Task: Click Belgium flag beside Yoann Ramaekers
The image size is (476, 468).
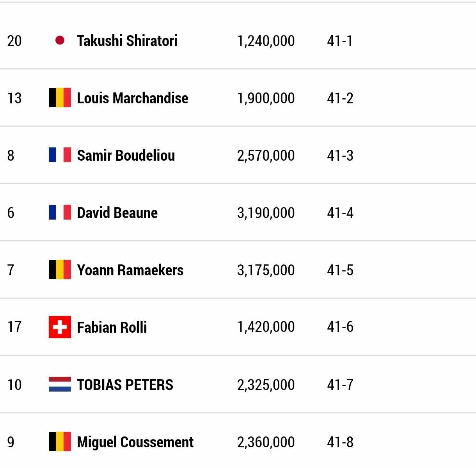Action: point(60,269)
